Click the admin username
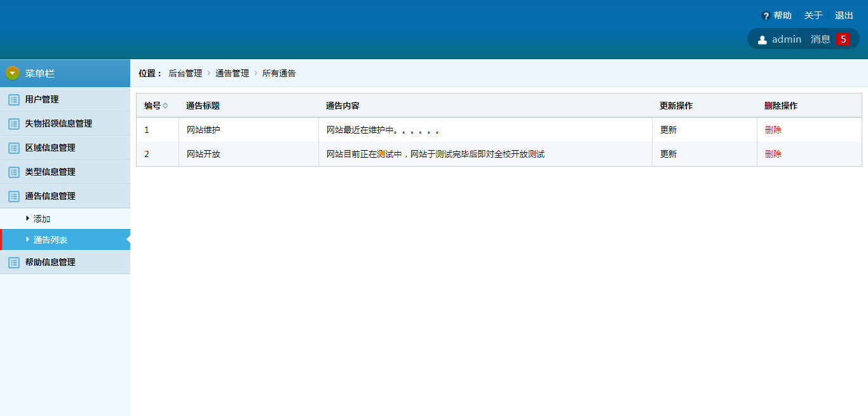This screenshot has height=416, width=868. (x=787, y=39)
